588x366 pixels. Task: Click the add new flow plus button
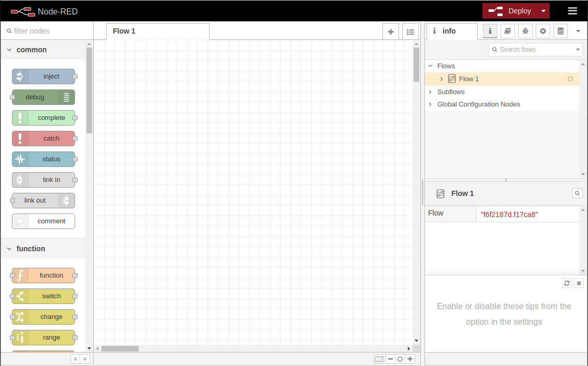pos(391,32)
